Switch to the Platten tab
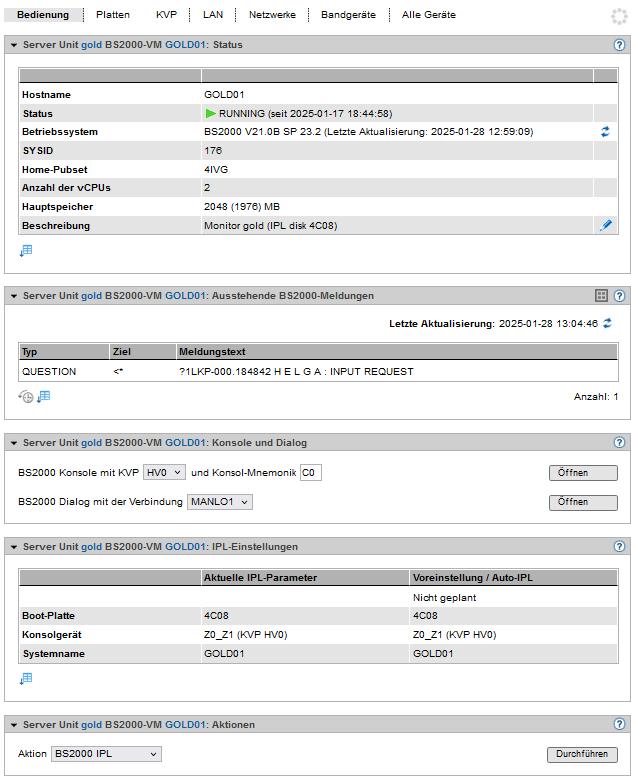The height and width of the screenshot is (777, 631). point(113,15)
